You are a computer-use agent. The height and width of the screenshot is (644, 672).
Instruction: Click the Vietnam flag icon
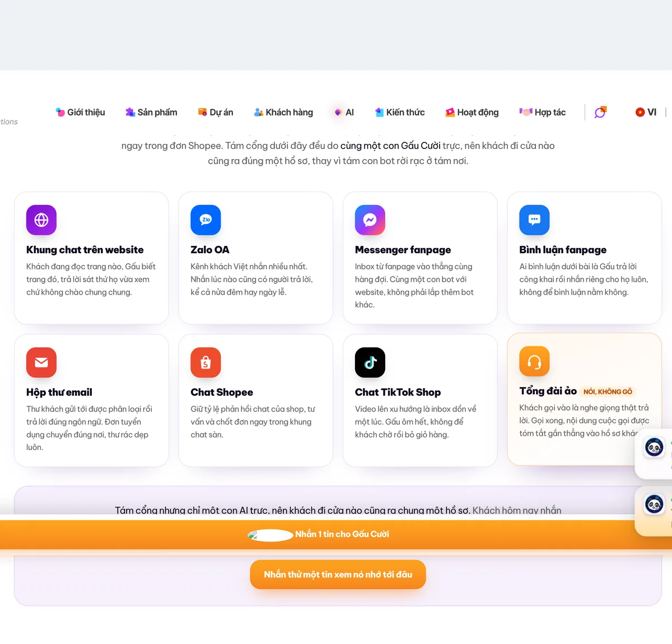pos(640,112)
